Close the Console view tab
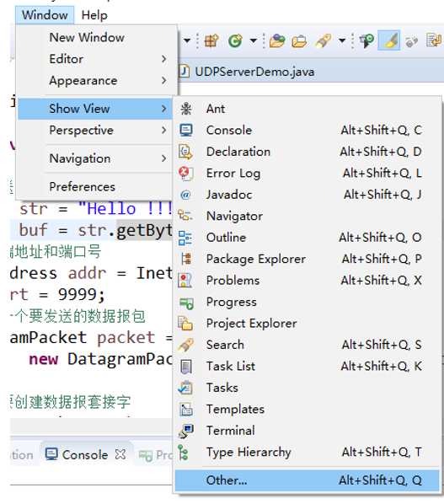Viewport: 444px width, 504px height. pos(120,454)
